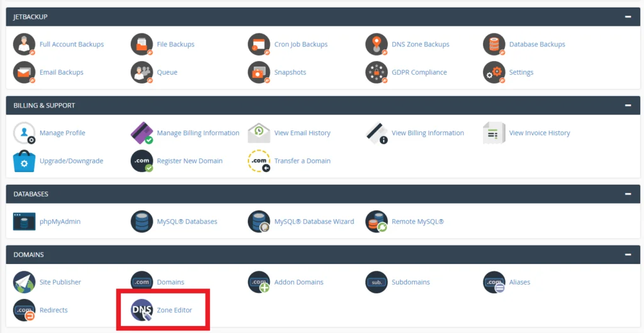Collapse the BILLING & SUPPORT section
Viewport: 644px width, 333px height.
pyautogui.click(x=628, y=106)
